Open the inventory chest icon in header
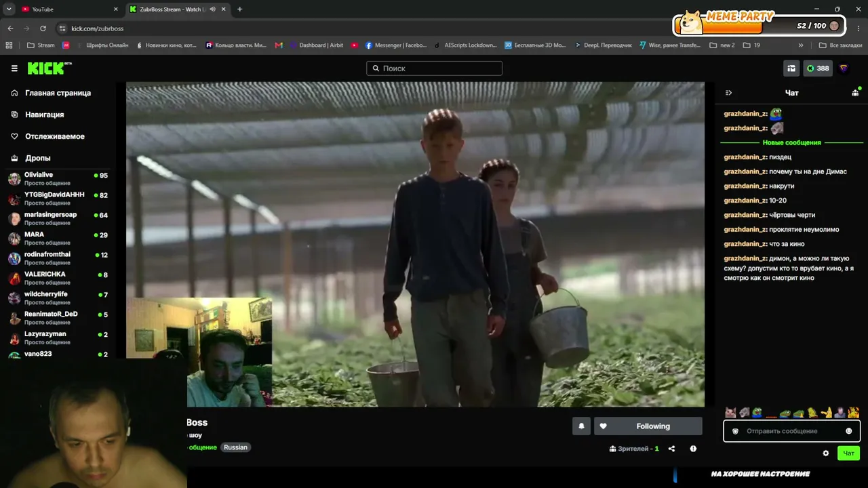 791,68
